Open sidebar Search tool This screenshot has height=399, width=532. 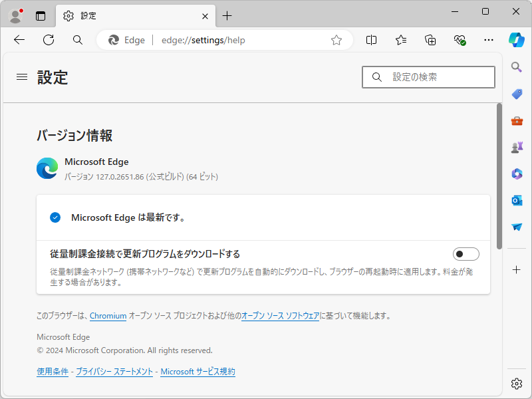pyautogui.click(x=516, y=66)
